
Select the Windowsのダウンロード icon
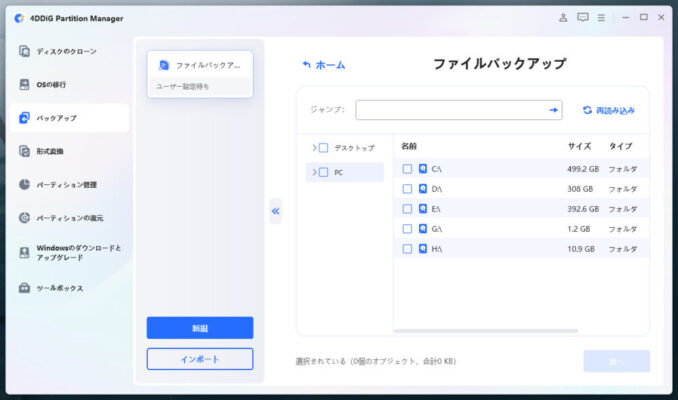click(x=24, y=253)
